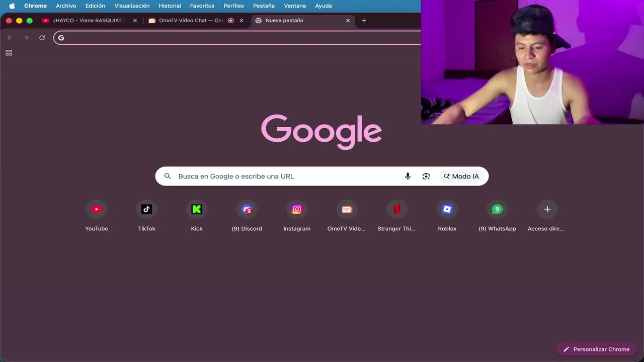Open the Chrome application menu

tap(35, 6)
